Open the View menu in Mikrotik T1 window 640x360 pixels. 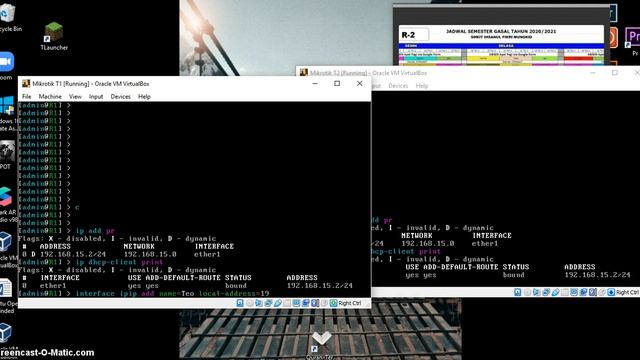click(75, 97)
